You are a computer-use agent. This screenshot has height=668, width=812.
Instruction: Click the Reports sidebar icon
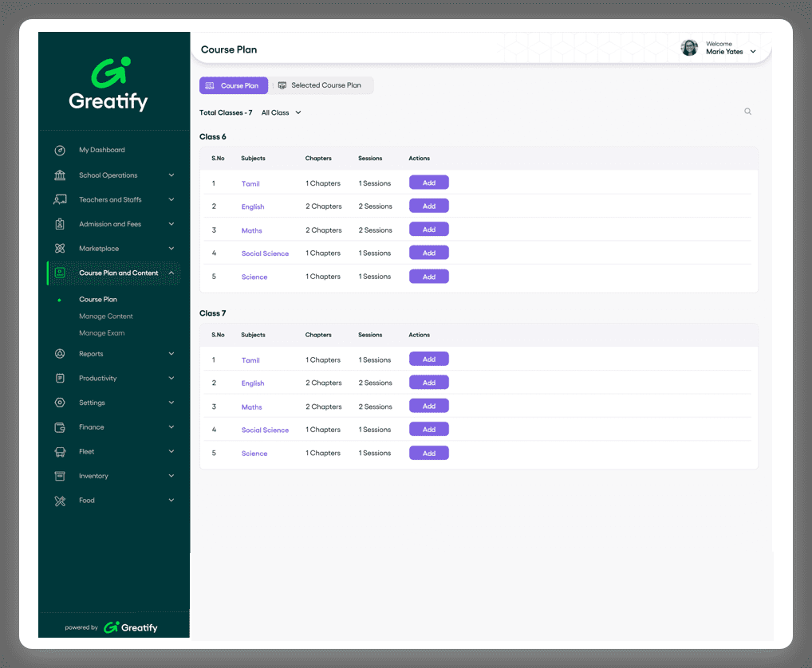(60, 354)
